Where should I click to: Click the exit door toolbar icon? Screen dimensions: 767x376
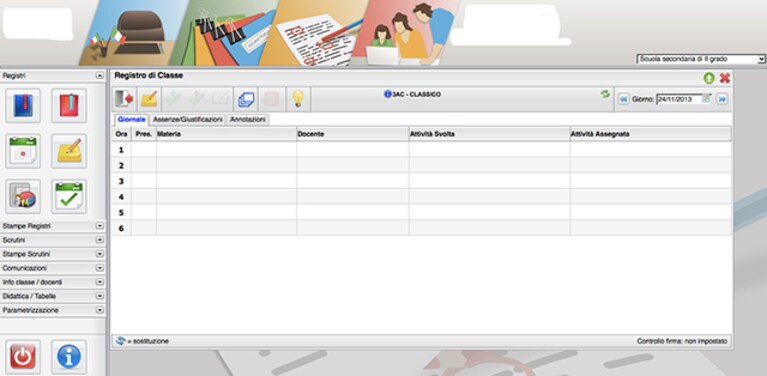(125, 99)
